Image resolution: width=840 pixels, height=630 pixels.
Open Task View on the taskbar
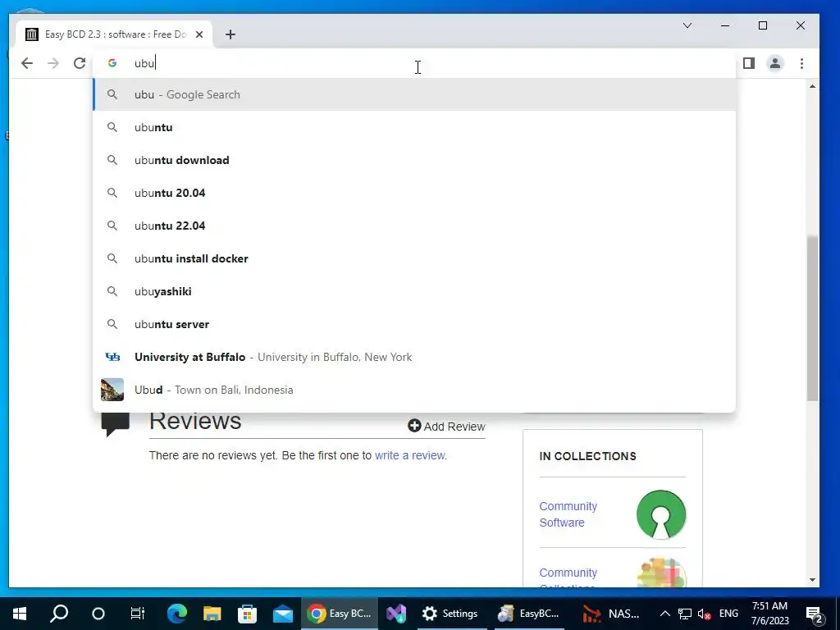[138, 614]
